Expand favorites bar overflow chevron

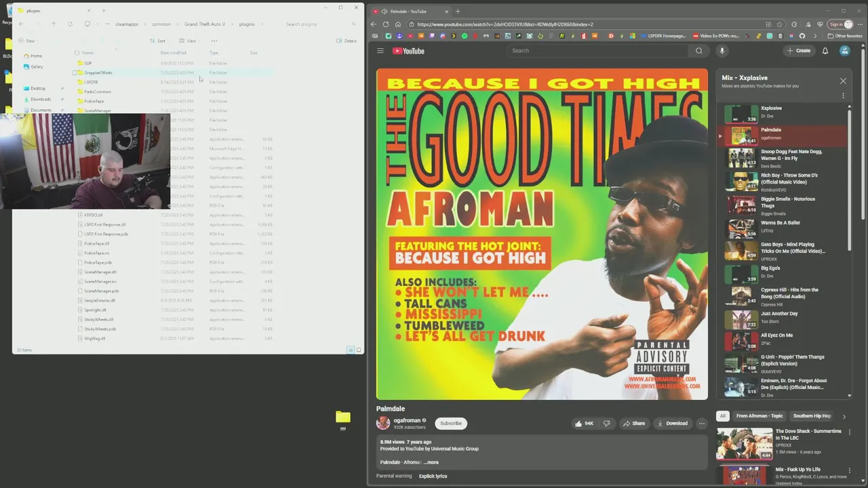[815, 36]
